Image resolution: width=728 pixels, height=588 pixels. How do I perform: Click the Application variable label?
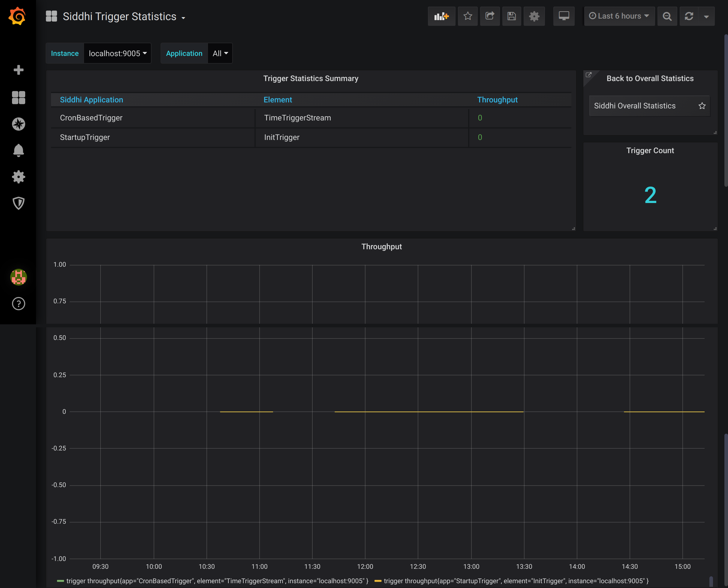(184, 53)
